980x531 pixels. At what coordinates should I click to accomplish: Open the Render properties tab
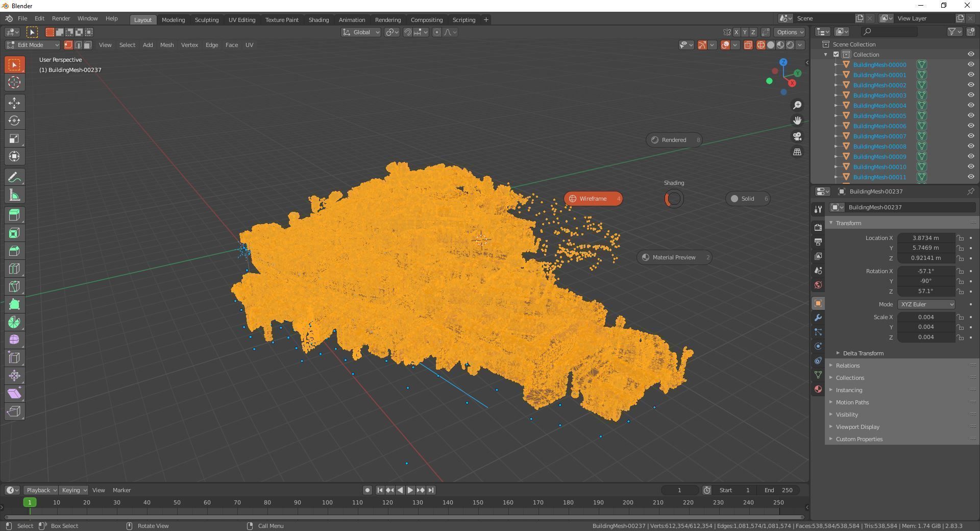click(x=818, y=228)
